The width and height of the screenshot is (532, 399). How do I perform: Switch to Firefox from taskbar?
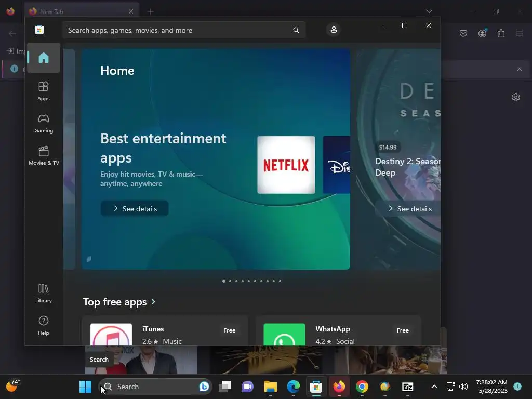pos(339,387)
